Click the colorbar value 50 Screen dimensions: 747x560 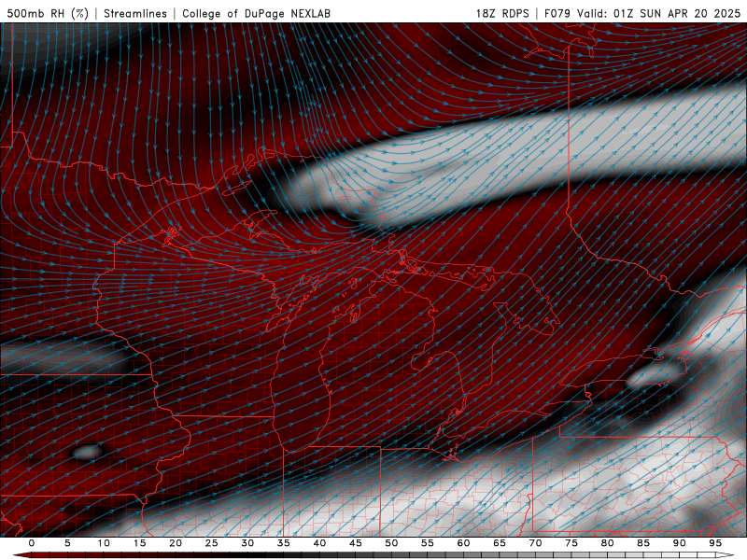(x=391, y=543)
